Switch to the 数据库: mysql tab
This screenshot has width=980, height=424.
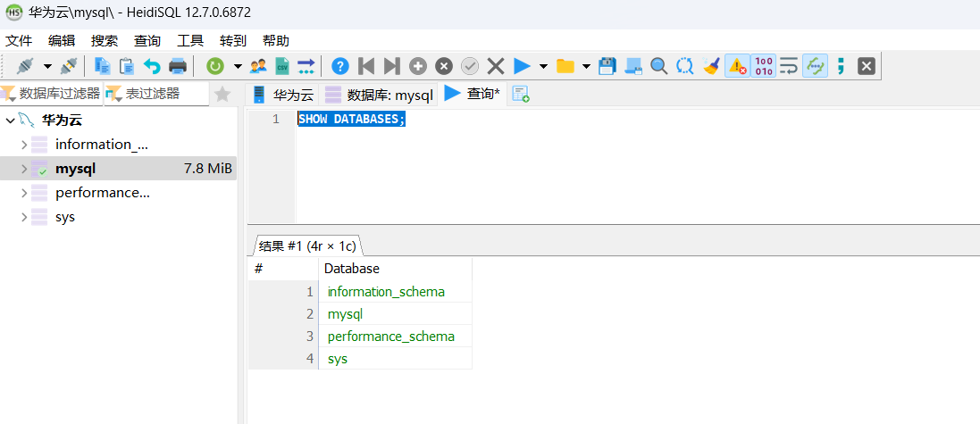tap(380, 95)
